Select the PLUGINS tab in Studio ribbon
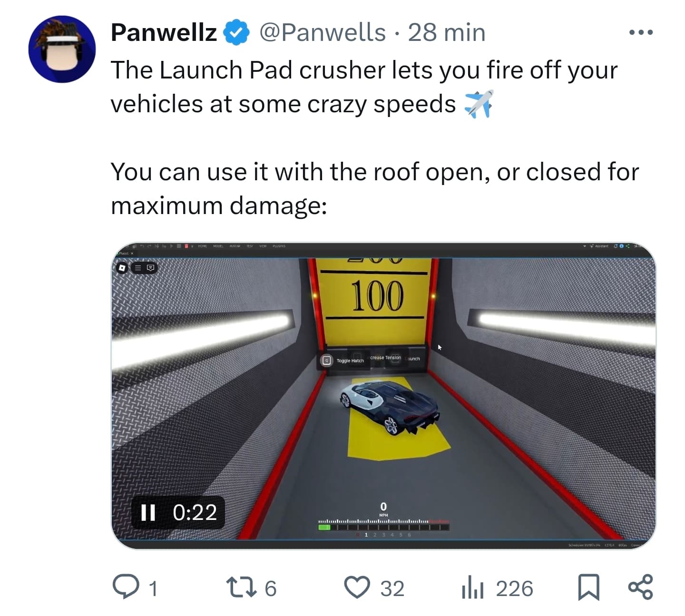This screenshot has height=616, width=685. click(279, 246)
